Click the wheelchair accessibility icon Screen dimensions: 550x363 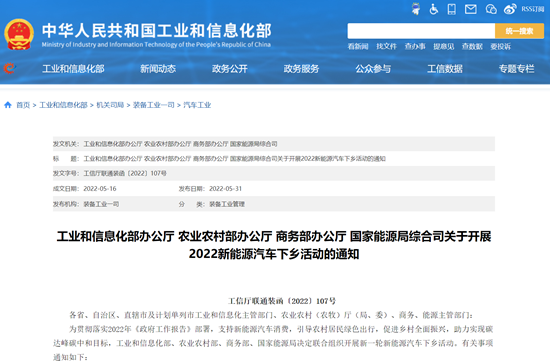click(x=434, y=9)
